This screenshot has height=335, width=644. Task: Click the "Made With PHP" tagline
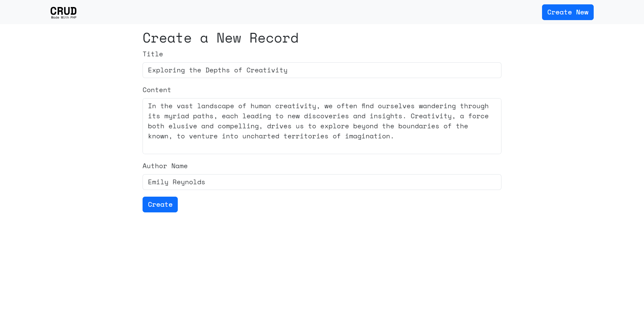click(63, 17)
